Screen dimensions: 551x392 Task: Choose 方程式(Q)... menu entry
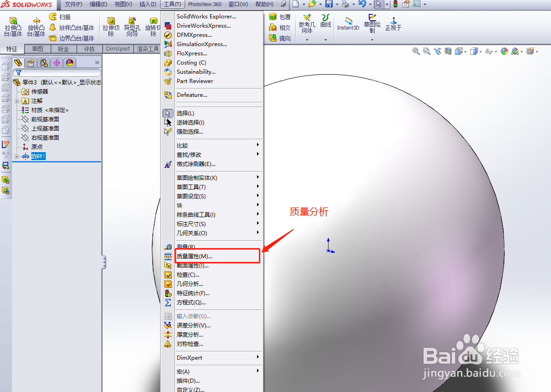(213, 303)
